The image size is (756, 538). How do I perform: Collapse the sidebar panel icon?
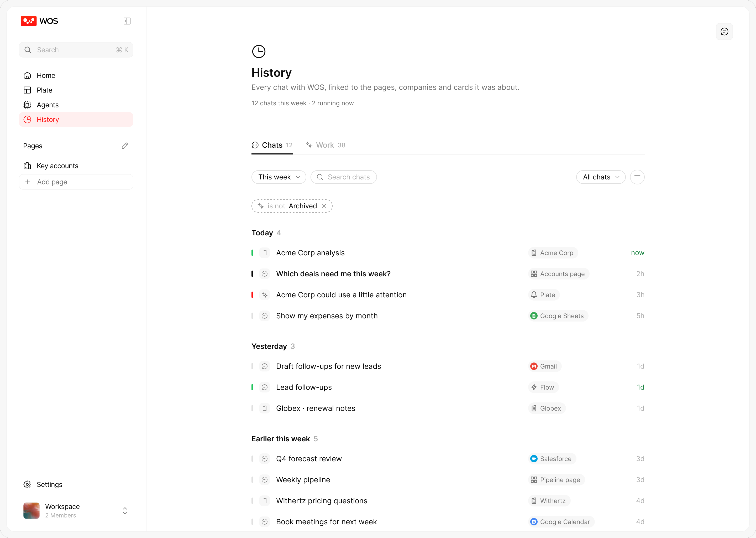coord(127,21)
